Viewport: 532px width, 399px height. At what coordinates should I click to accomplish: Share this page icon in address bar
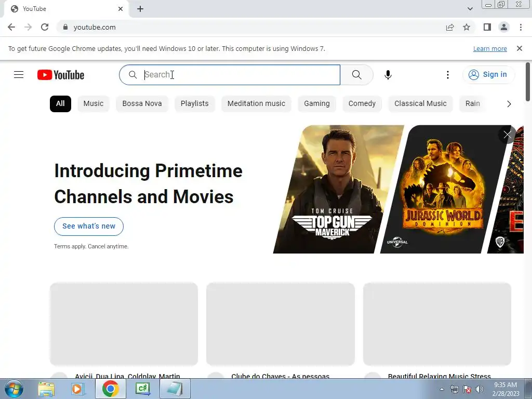point(450,27)
